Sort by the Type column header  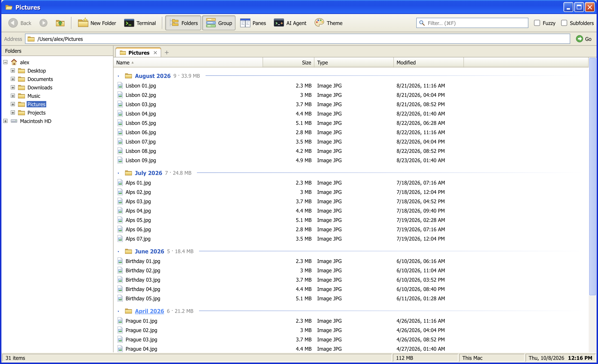tap(354, 63)
